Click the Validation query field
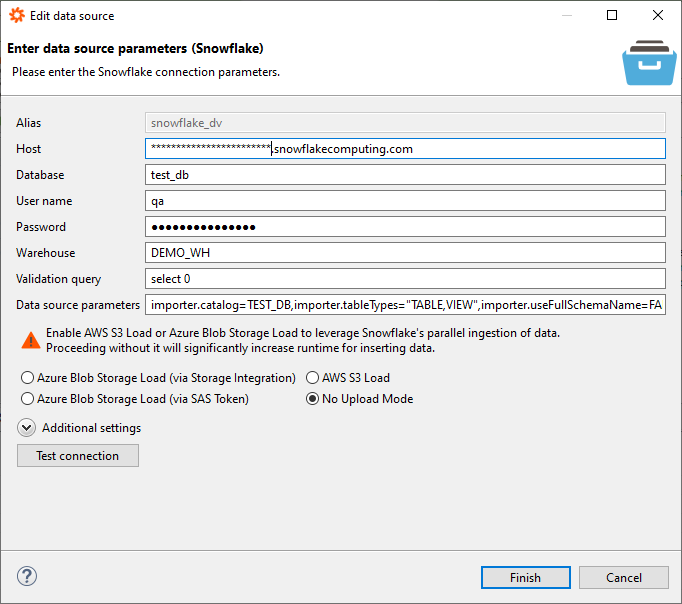 coord(404,279)
